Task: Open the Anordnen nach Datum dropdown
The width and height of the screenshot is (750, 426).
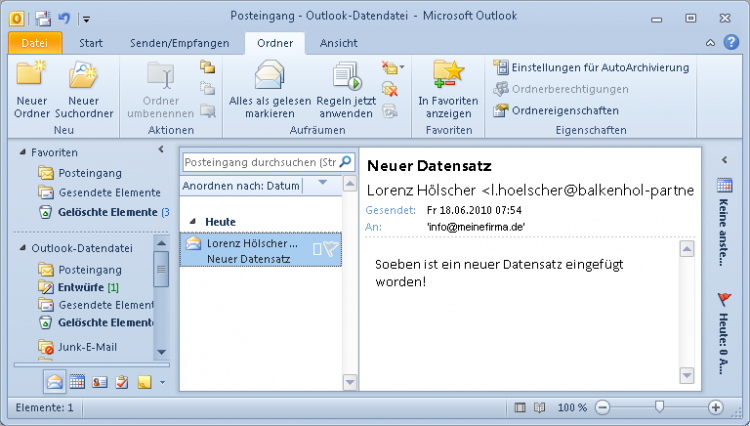Action: point(322,184)
